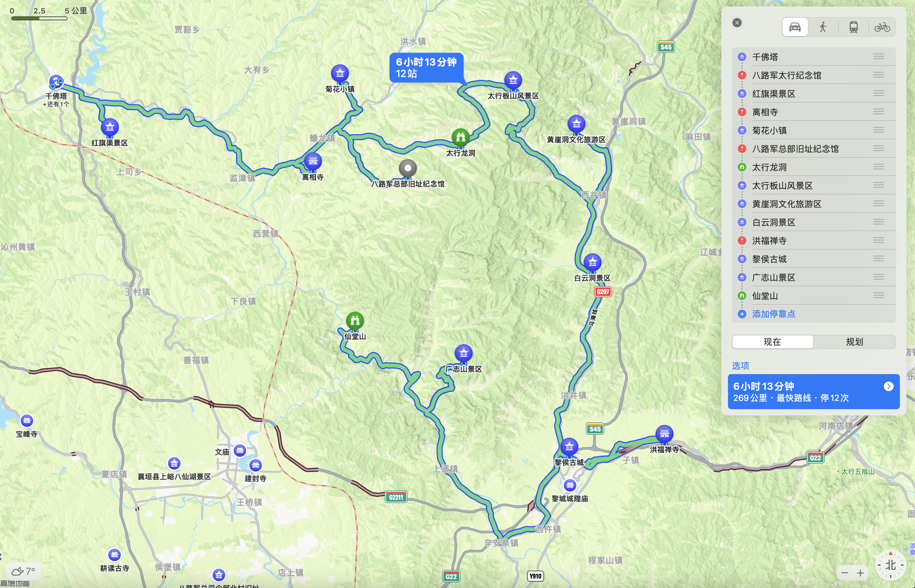The image size is (915, 588).
Task: Open the weather 7° indicator
Action: tap(24, 571)
